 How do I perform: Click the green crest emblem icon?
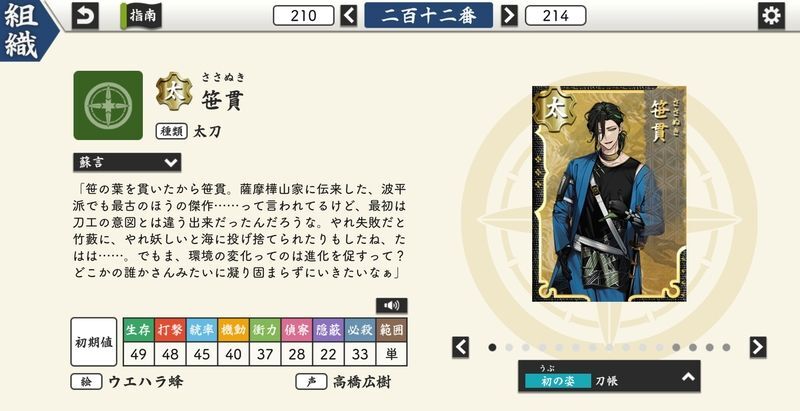108,105
